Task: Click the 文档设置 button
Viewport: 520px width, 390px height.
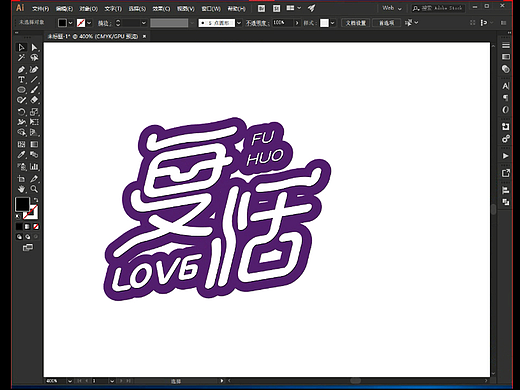Action: tap(356, 23)
